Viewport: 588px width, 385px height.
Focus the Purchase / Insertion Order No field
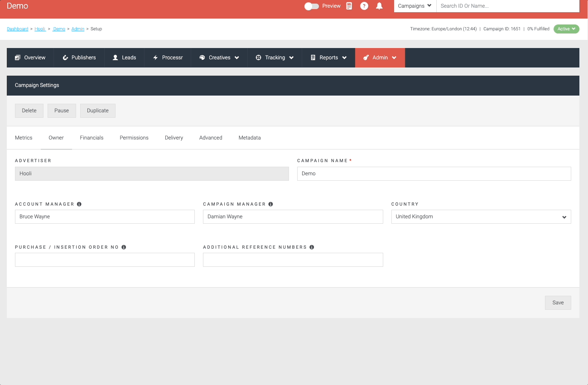tap(105, 260)
